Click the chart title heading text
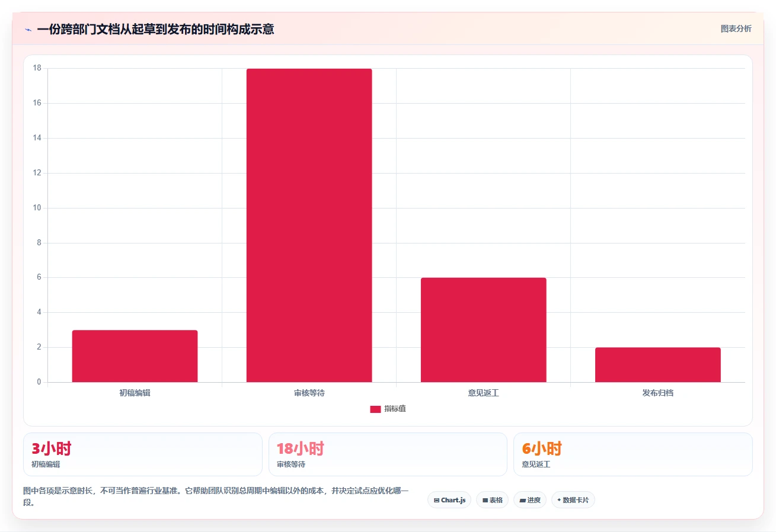This screenshot has height=532, width=776. [155, 29]
